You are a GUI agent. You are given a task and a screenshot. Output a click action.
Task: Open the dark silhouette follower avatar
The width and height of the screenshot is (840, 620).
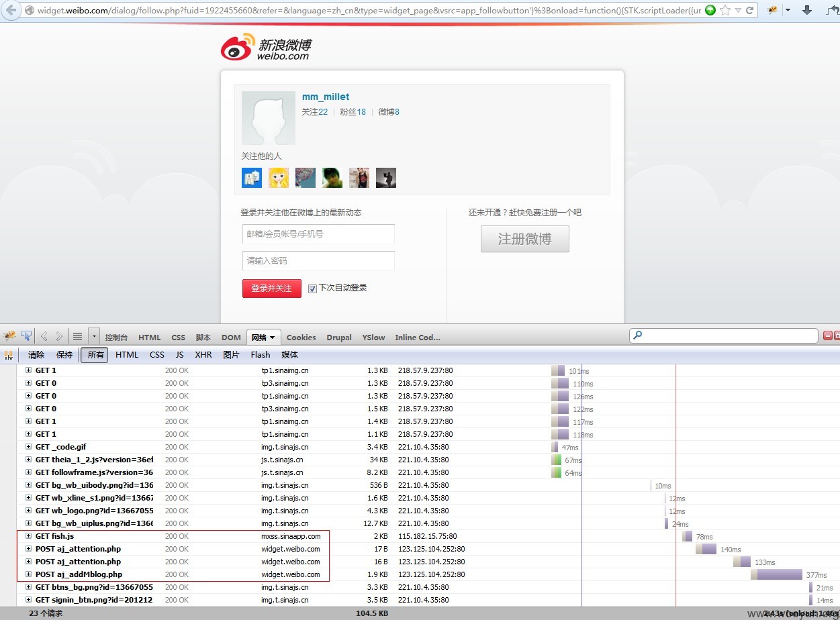click(386, 178)
